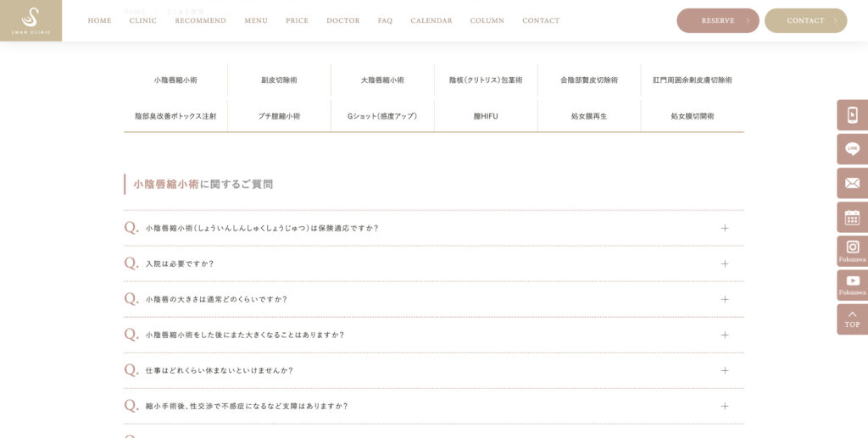The height and width of the screenshot is (438, 868).
Task: Click question 仕事はどれくらい休まないといけませんか?
Action: tap(220, 370)
